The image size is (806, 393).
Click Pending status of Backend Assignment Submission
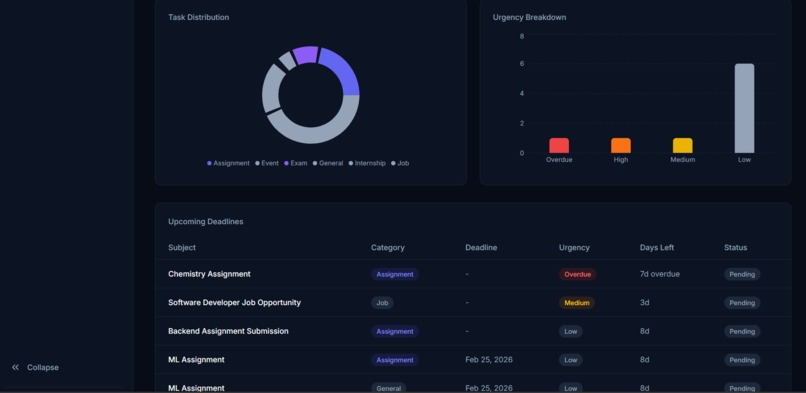point(742,331)
